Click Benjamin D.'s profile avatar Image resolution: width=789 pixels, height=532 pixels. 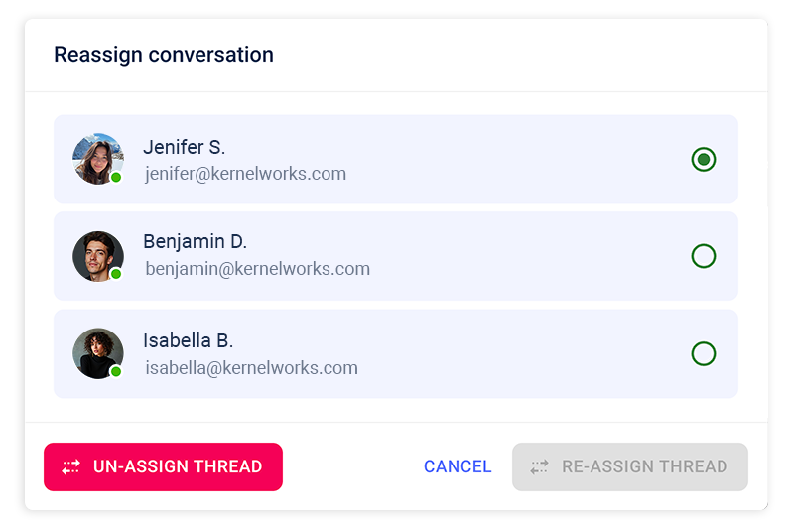(97, 256)
